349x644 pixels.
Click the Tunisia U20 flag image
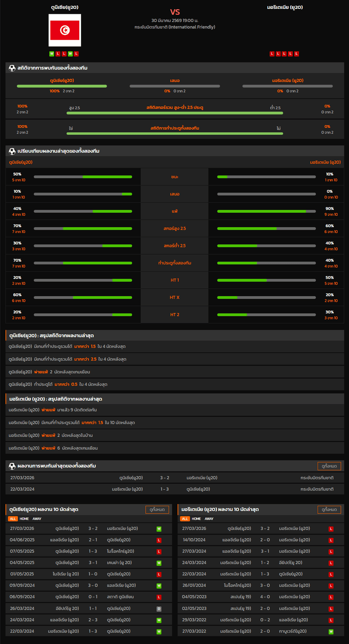pos(64,30)
